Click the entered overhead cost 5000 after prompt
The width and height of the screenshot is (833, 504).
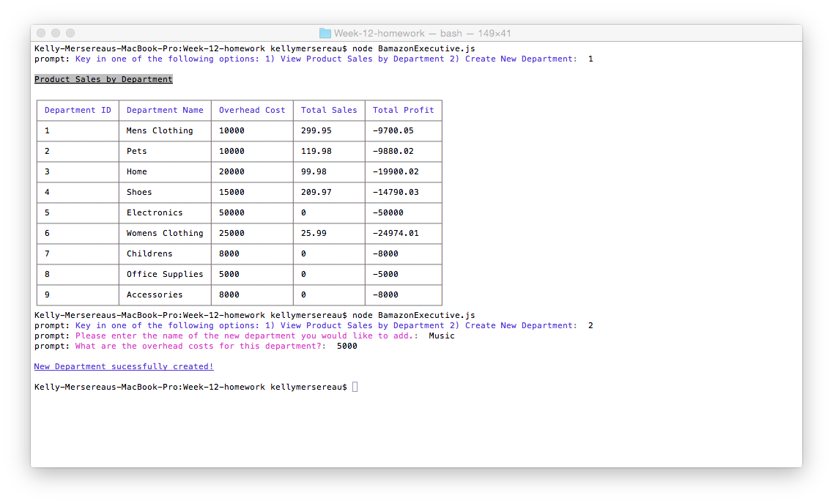[347, 346]
